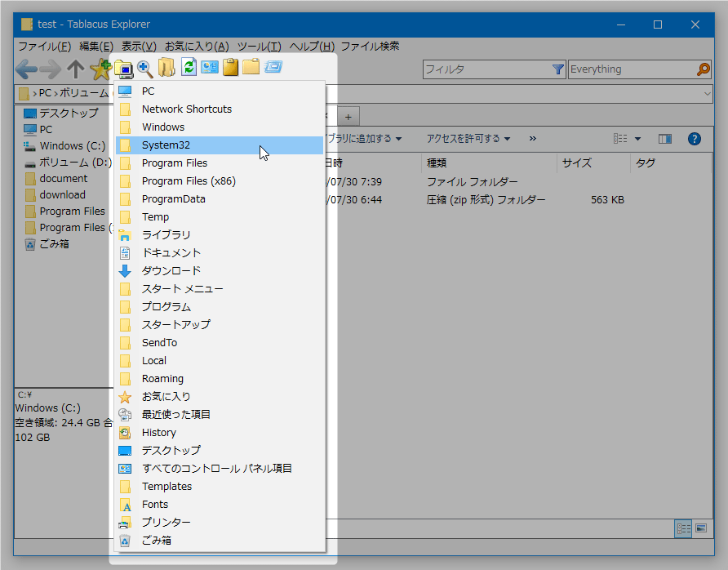
Task: Click the blue help question mark icon
Action: tap(694, 139)
